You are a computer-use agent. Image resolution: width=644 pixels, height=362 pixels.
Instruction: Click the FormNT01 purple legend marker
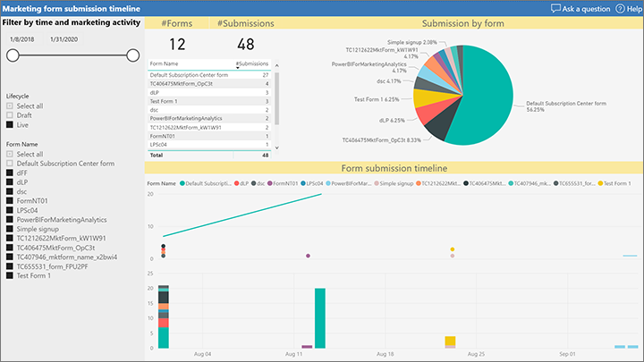[270, 183]
